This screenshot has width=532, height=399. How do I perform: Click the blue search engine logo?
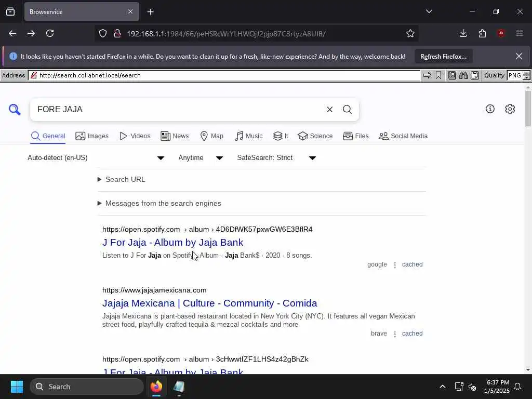point(15,109)
